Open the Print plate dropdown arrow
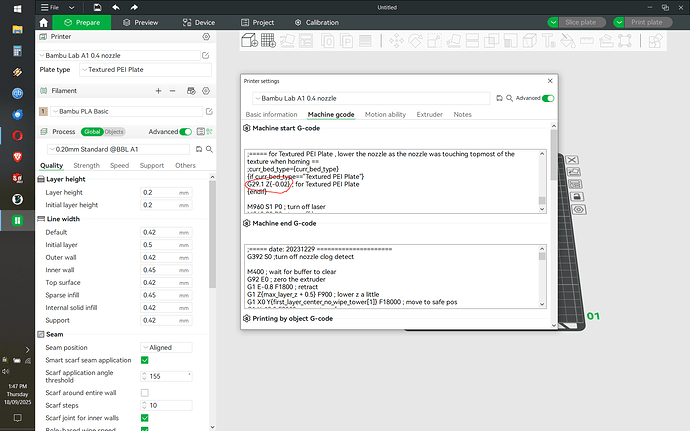This screenshot has width=690, height=431. pyautogui.click(x=619, y=22)
